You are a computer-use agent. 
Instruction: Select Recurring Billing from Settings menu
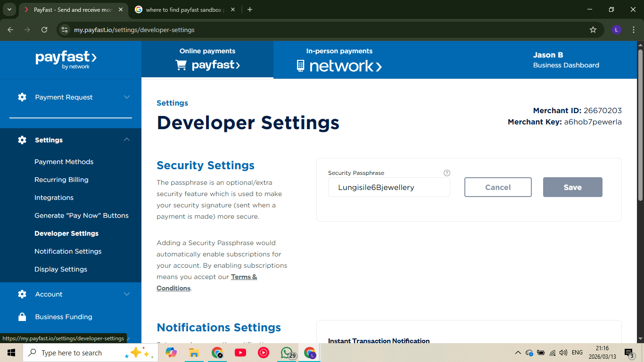pyautogui.click(x=61, y=180)
